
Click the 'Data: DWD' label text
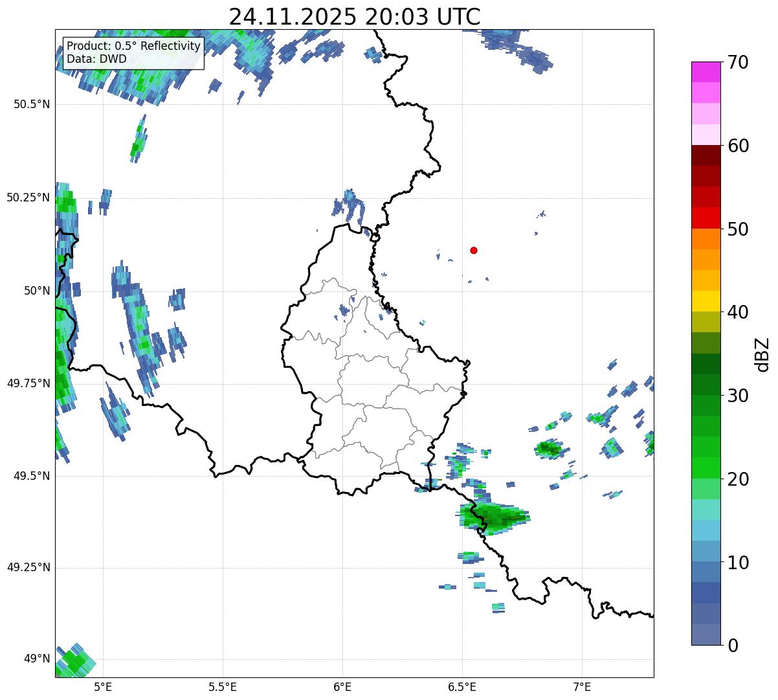(x=96, y=59)
